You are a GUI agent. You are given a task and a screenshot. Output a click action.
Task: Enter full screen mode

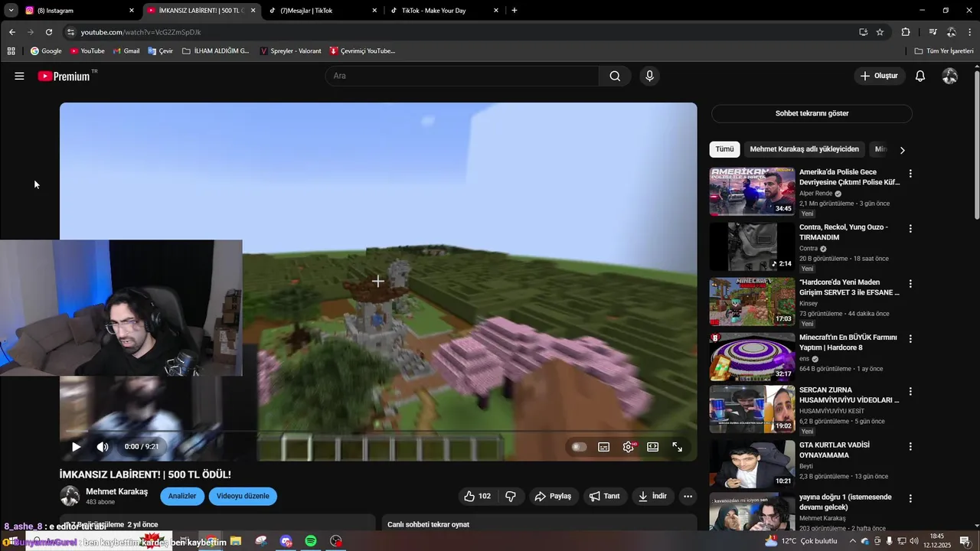pyautogui.click(x=678, y=447)
